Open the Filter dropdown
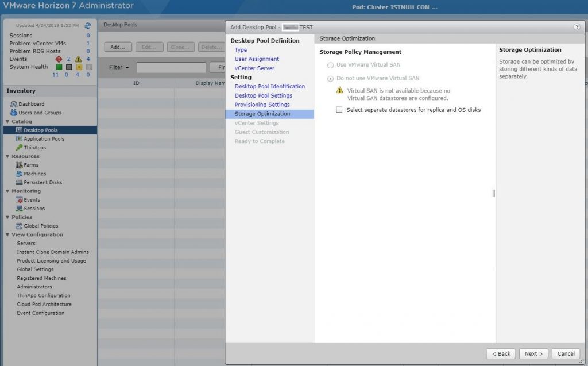 click(119, 67)
